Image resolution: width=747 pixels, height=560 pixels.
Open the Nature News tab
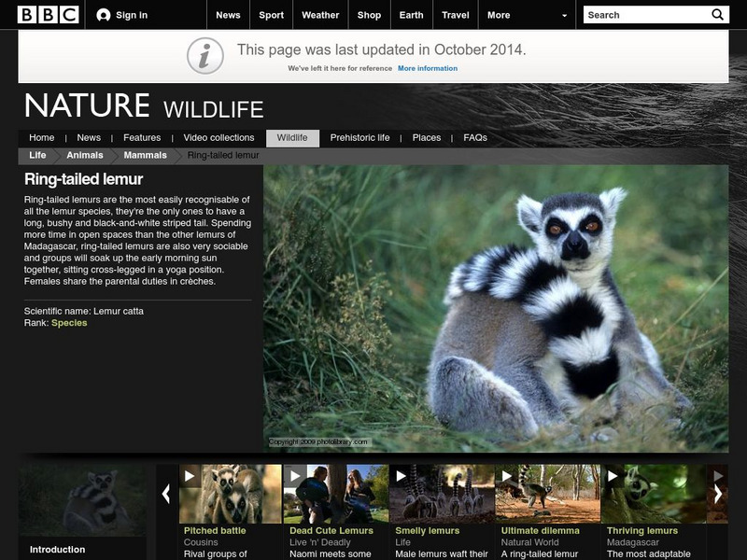(x=89, y=137)
